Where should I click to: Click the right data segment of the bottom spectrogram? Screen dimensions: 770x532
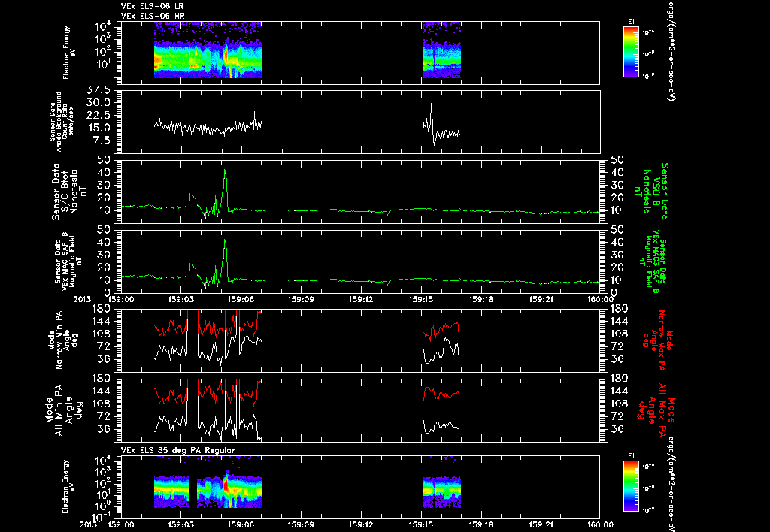441,491
